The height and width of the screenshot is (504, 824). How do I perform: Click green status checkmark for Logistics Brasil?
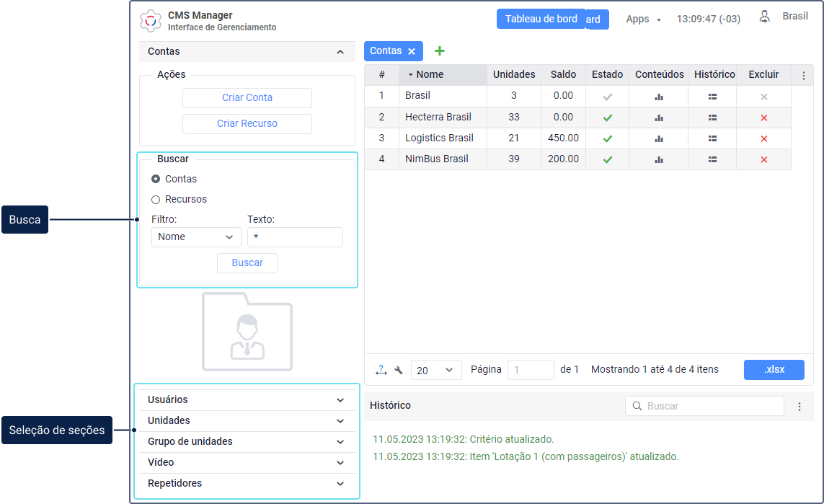point(608,138)
